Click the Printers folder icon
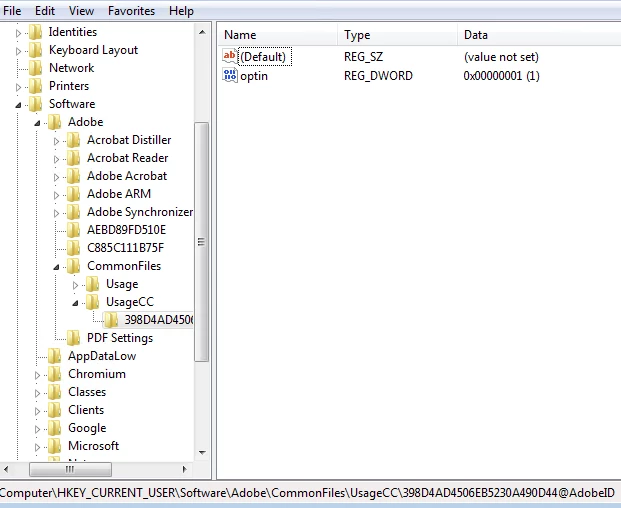Screen dimensions: 621x508 pyautogui.click(x=35, y=86)
